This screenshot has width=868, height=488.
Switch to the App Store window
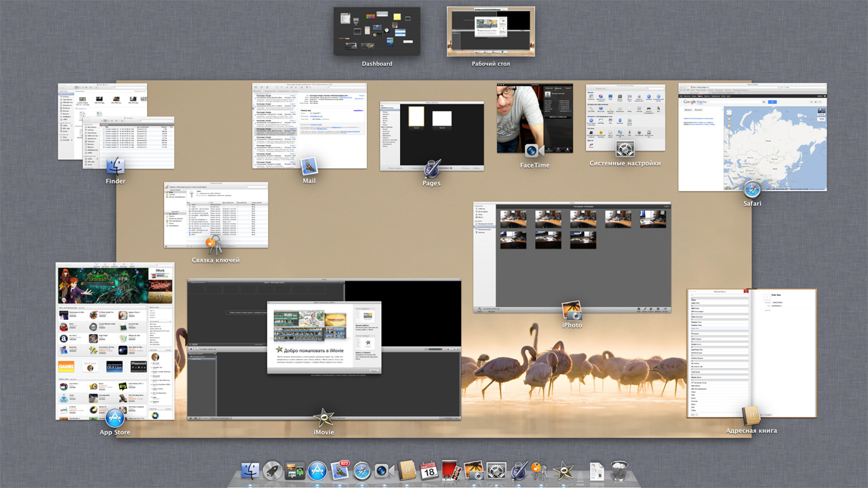click(115, 339)
